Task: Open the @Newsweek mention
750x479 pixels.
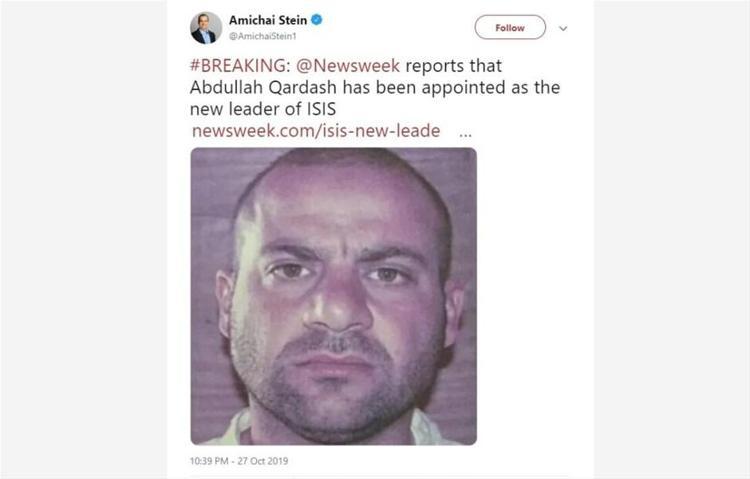Action: (348, 65)
